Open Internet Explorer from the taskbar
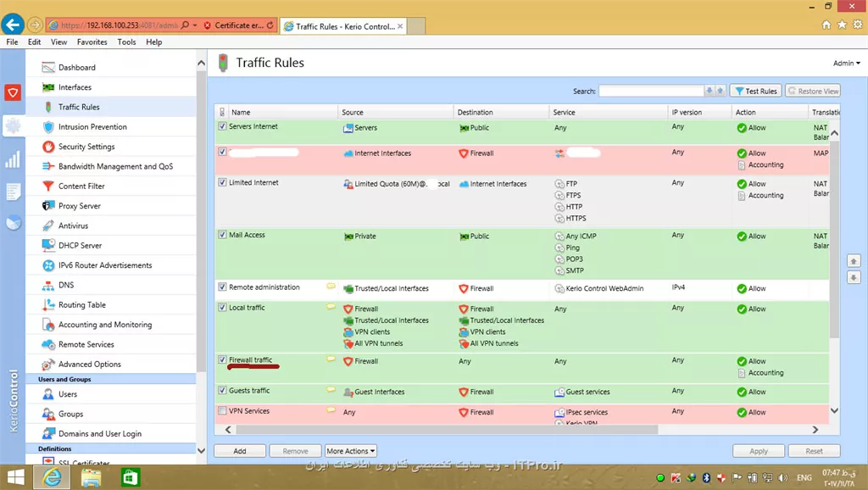The width and height of the screenshot is (868, 490). click(52, 477)
